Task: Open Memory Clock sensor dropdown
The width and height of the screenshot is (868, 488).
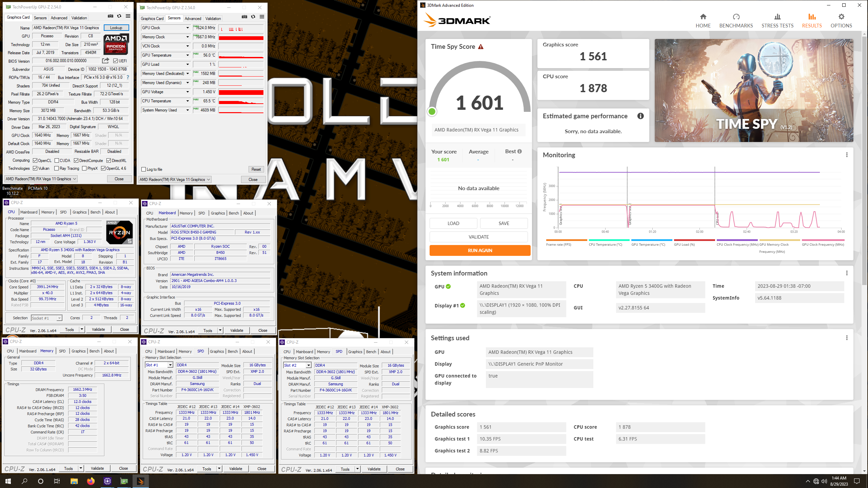Action: coord(187,37)
